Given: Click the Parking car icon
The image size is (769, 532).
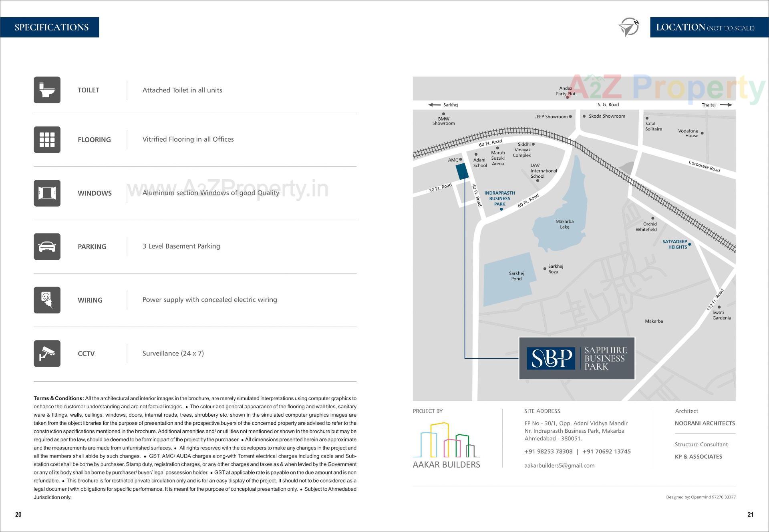Looking at the screenshot, I should [x=47, y=246].
